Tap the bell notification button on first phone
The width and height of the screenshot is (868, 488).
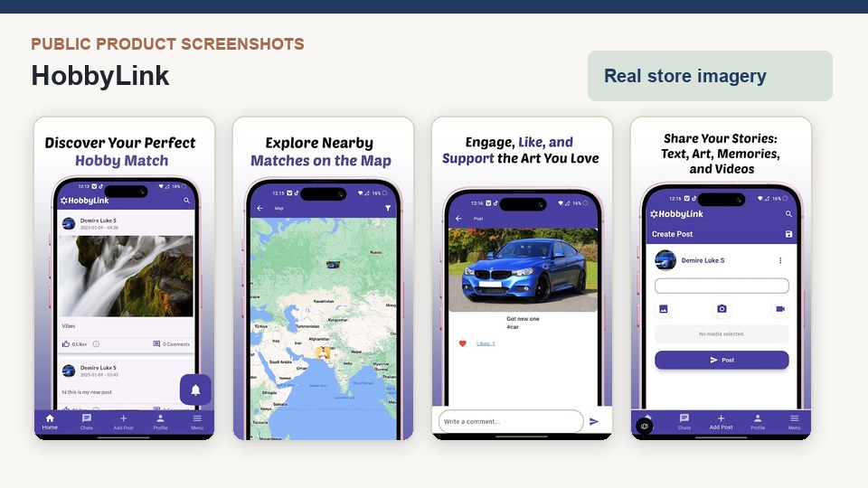[x=195, y=390]
